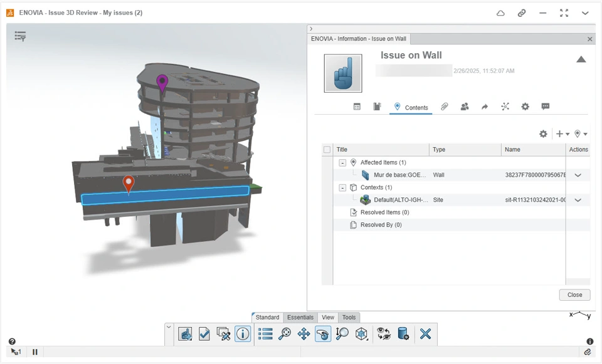Screen dimensions: 602x364
Task: Switch to the View toolbar tab
Action: point(328,317)
